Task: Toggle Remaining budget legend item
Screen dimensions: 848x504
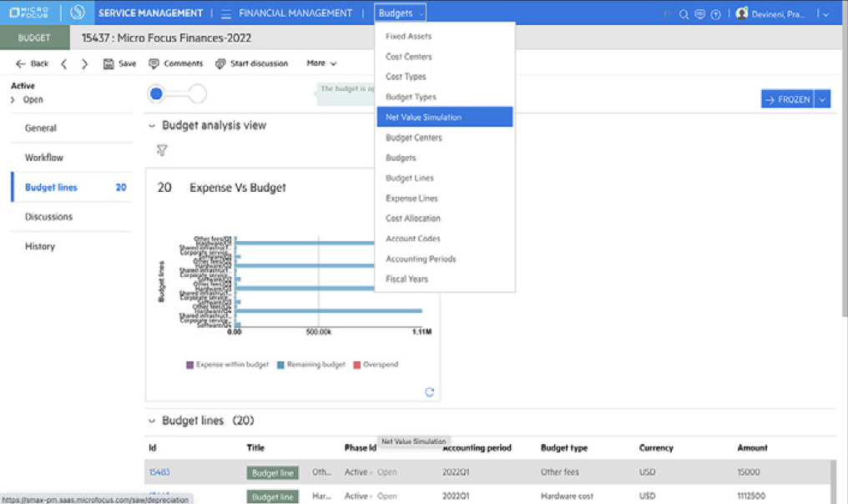Action: point(311,365)
